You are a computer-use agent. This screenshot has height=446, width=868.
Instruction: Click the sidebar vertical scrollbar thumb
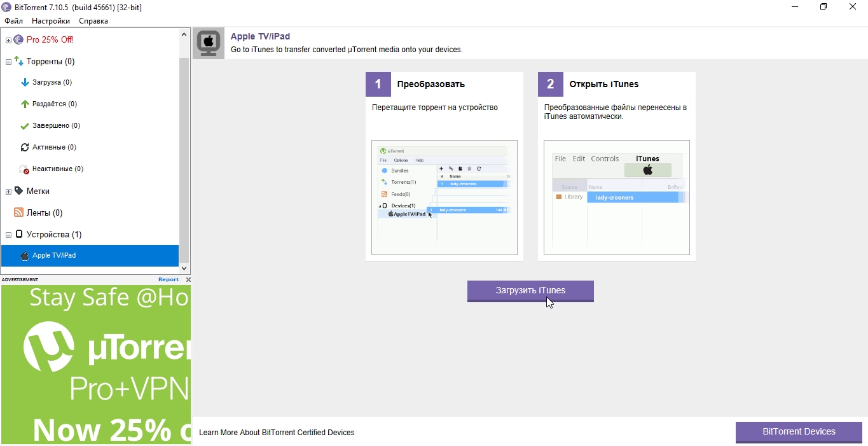[184, 160]
